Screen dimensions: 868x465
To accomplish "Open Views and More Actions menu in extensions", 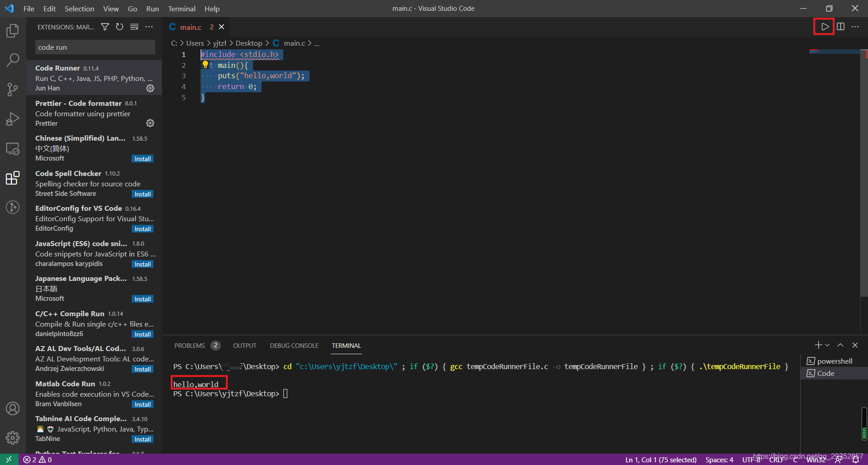I will pyautogui.click(x=149, y=27).
